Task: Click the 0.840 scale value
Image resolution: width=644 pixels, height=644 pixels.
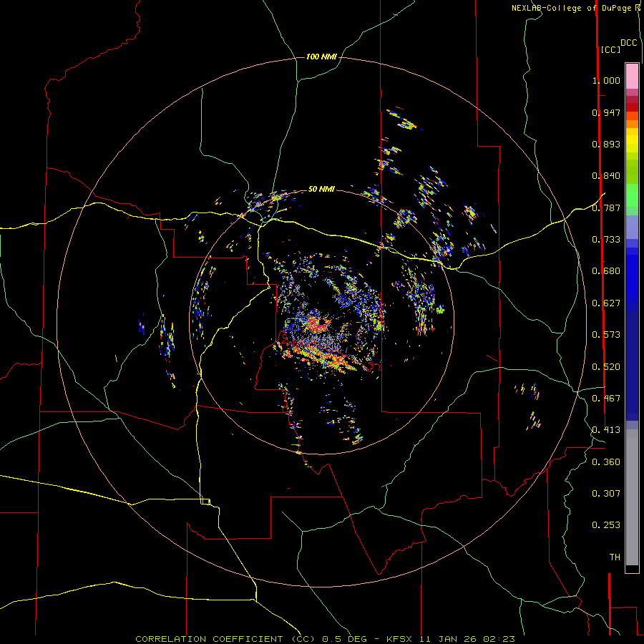Action: 606,176
